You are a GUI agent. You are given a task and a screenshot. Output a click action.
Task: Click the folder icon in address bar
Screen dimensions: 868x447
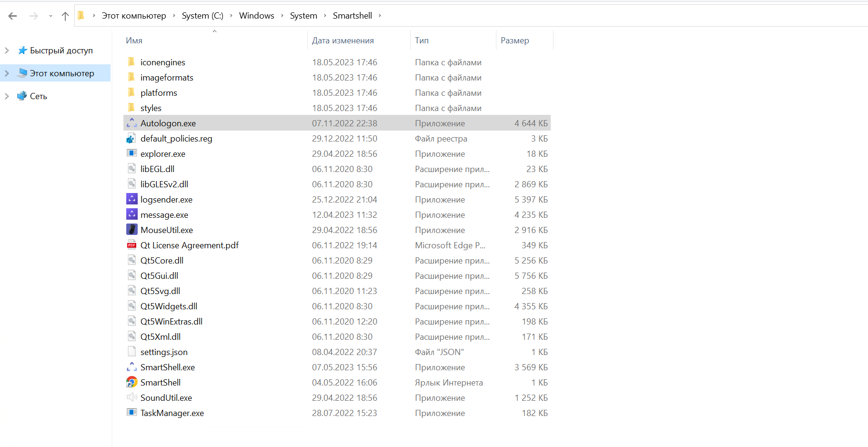click(x=81, y=15)
